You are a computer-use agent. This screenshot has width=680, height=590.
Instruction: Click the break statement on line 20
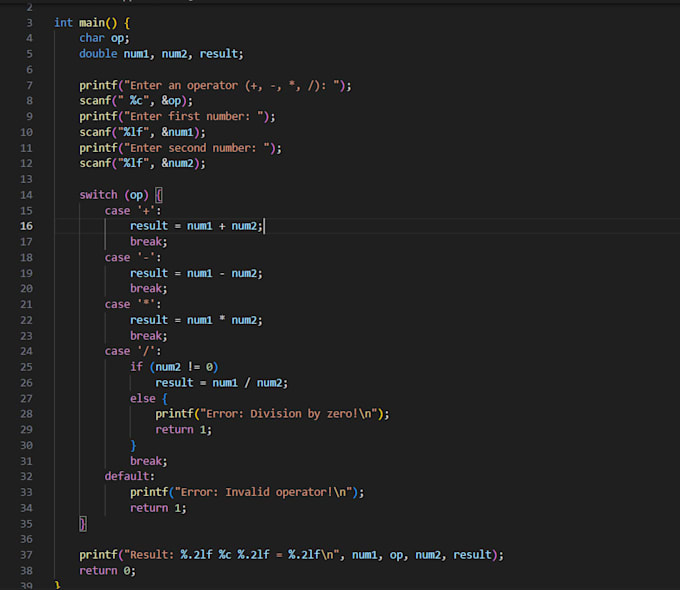[149, 288]
